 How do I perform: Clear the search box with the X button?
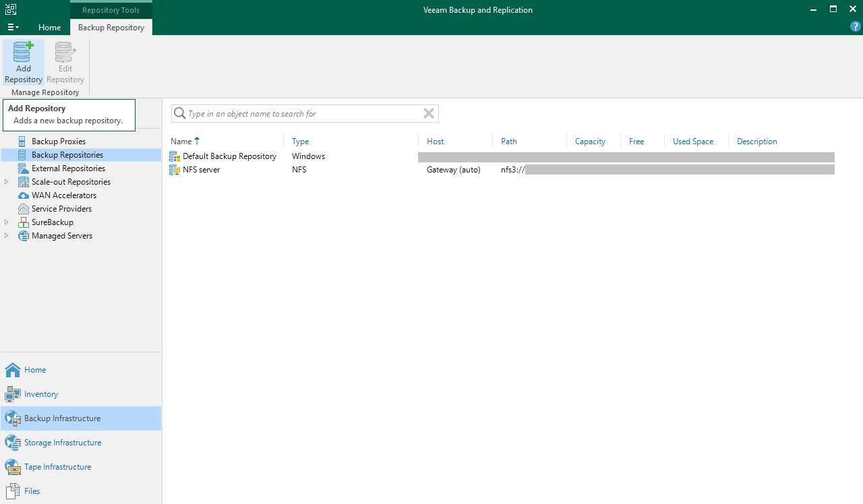pos(429,113)
